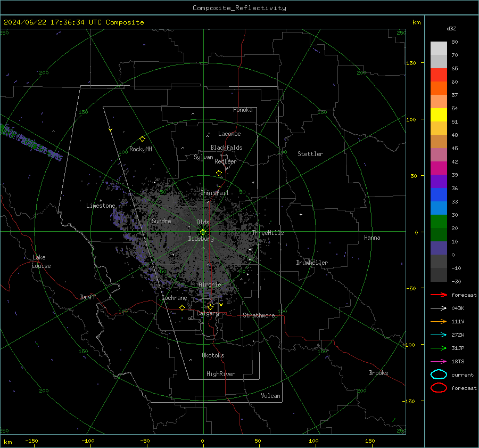Image resolution: width=479 pixels, height=448 pixels.
Task: Click the asterisk marker east of Innisfail
Action: (x=253, y=183)
